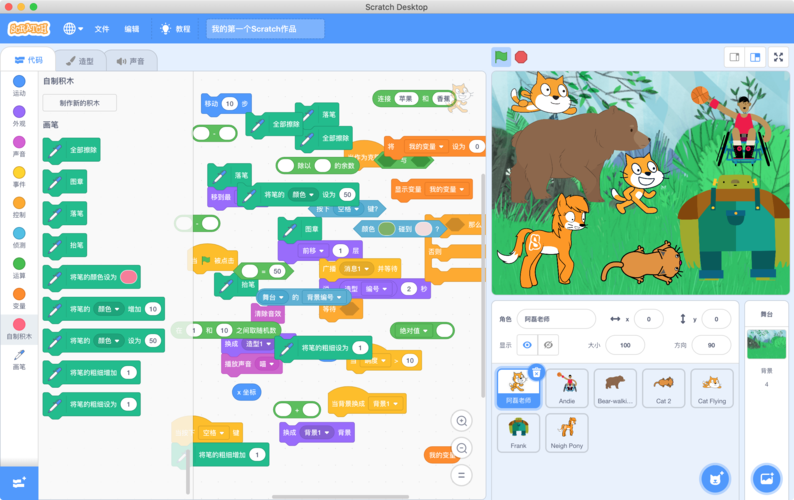Switch to small stage layout

[x=734, y=57]
